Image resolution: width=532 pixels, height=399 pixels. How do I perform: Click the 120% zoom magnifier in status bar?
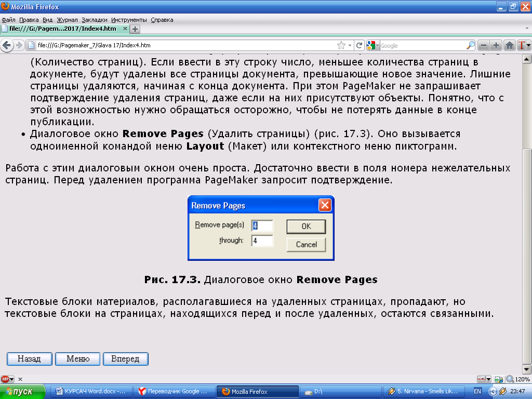point(510,379)
